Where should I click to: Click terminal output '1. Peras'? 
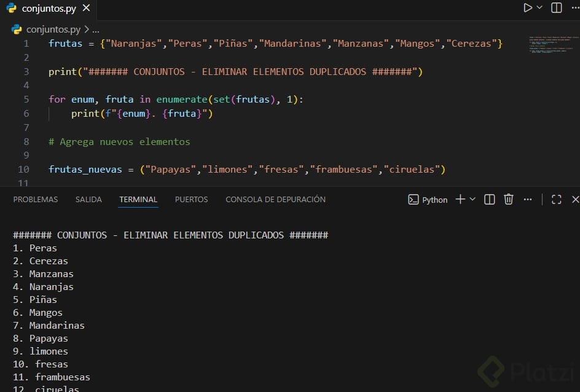(35, 248)
